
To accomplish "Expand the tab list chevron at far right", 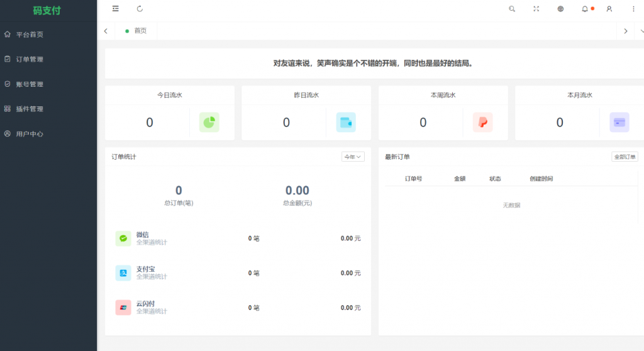I will click(641, 31).
